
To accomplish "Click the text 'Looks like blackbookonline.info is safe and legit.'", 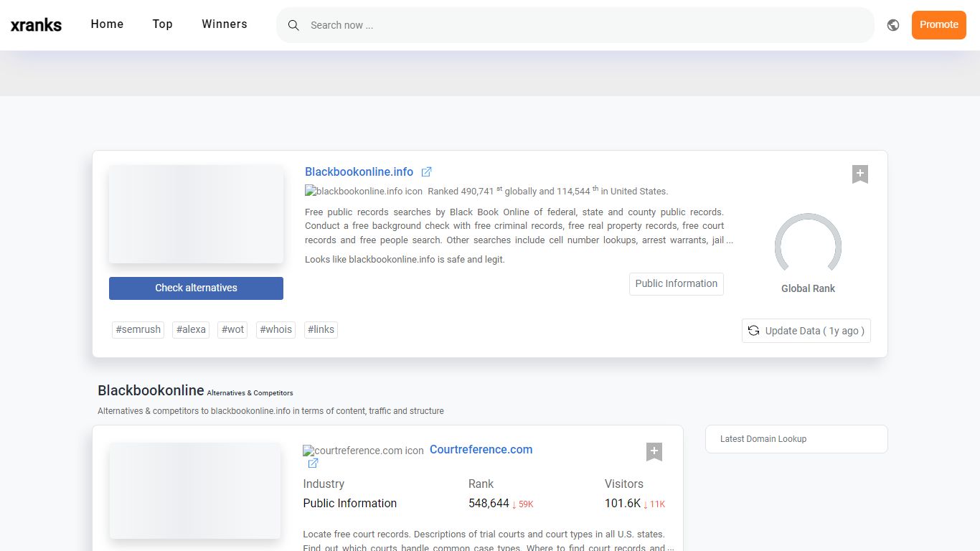I will tap(405, 260).
